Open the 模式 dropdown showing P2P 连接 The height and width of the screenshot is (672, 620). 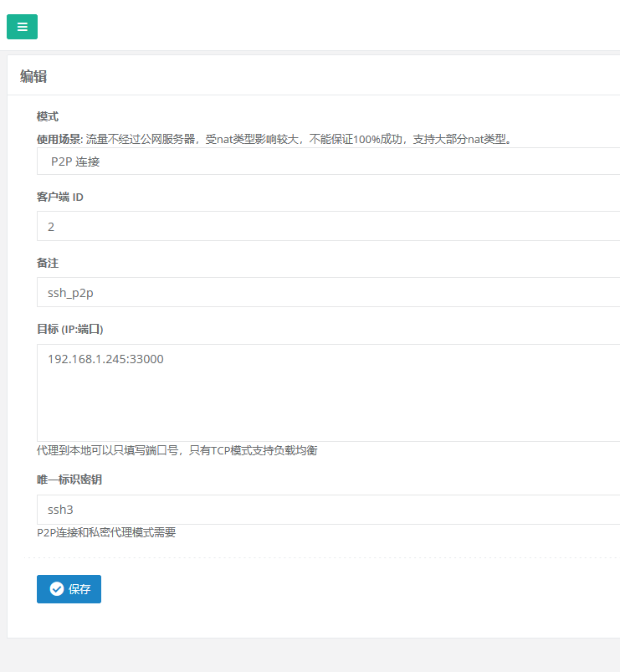pyautogui.click(x=328, y=162)
